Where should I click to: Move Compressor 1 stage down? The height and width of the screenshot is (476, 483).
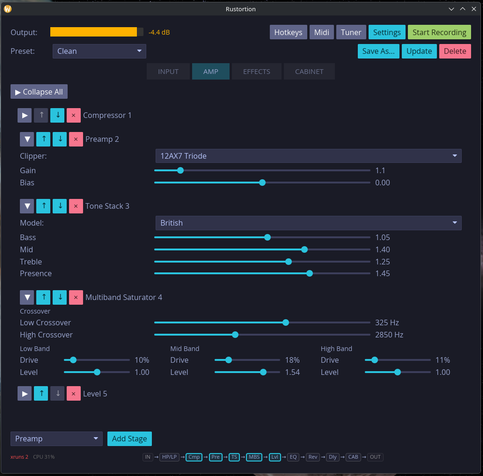click(x=57, y=115)
